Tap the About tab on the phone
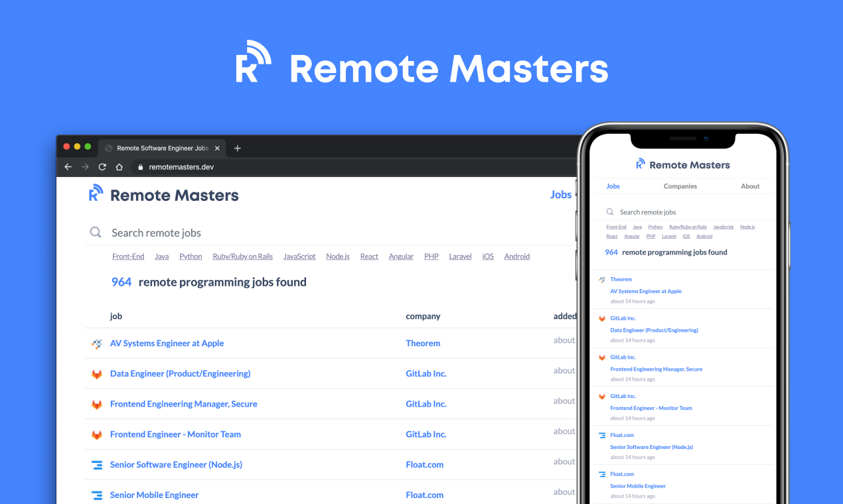843x504 pixels. pyautogui.click(x=750, y=186)
